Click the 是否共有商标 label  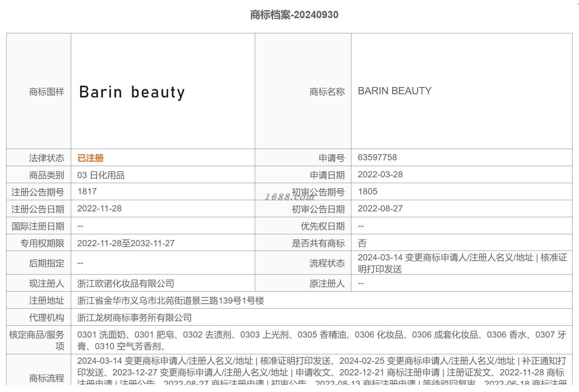point(318,243)
